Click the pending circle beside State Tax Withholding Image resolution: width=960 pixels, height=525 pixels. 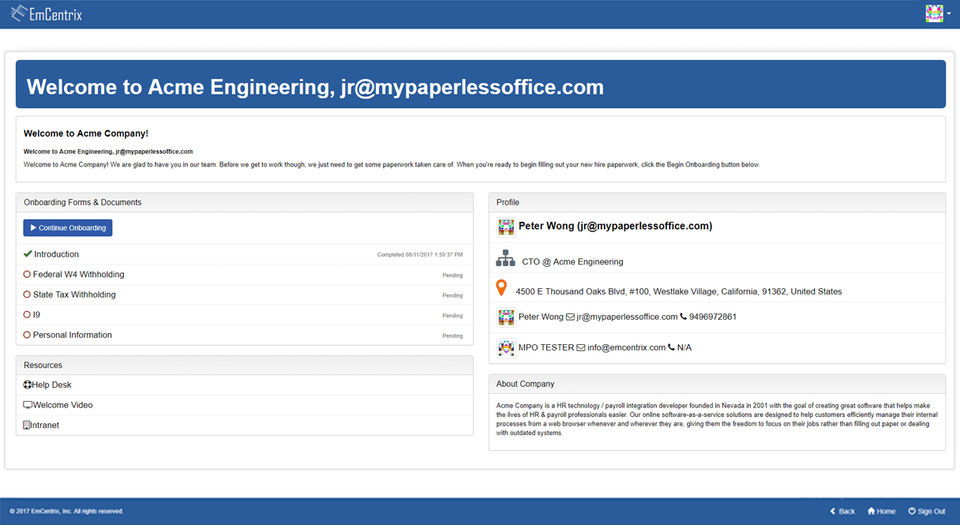pyautogui.click(x=27, y=294)
